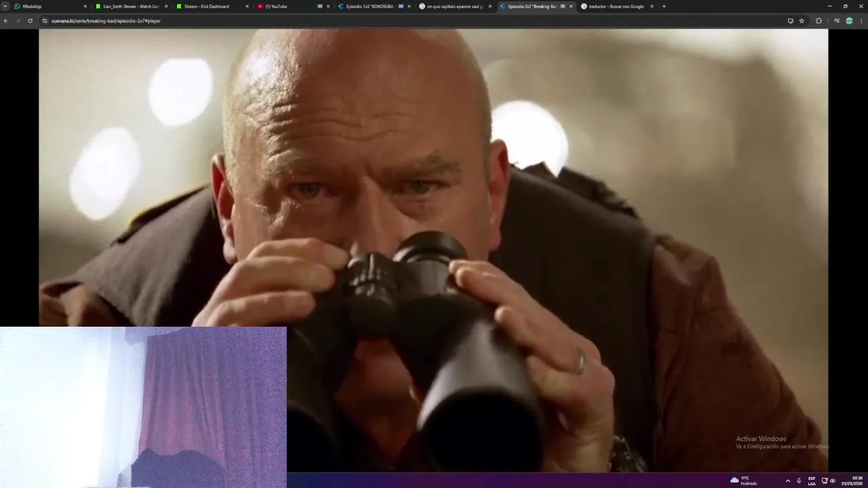Click the Breaking Bad video player
The image size is (868, 488).
[433, 251]
